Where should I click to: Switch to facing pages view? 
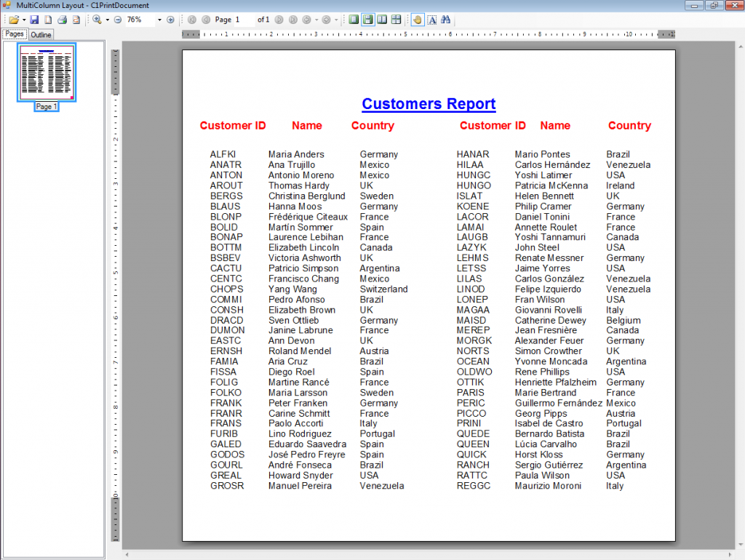(x=382, y=20)
